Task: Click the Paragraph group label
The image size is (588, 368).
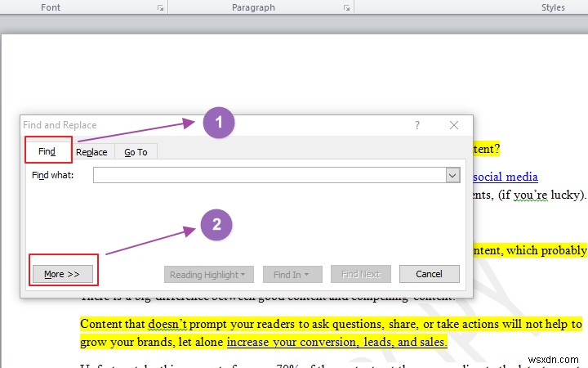Action: [253, 7]
